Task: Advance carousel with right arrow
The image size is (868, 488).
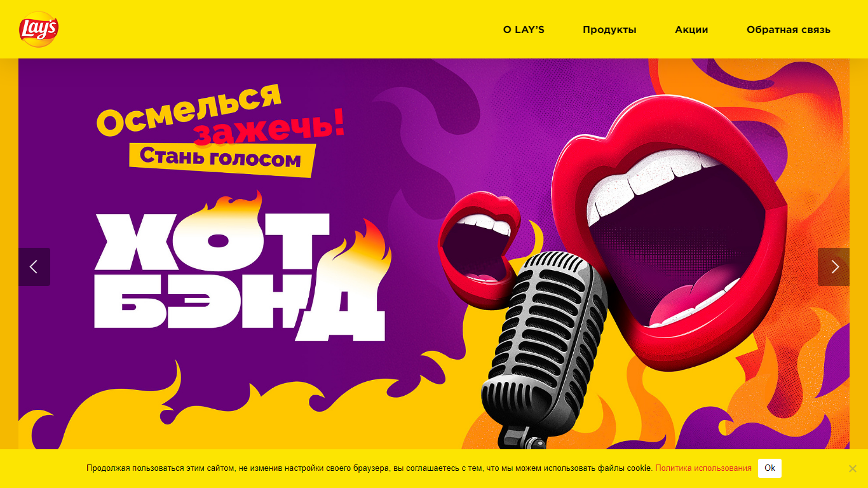Action: [x=834, y=267]
